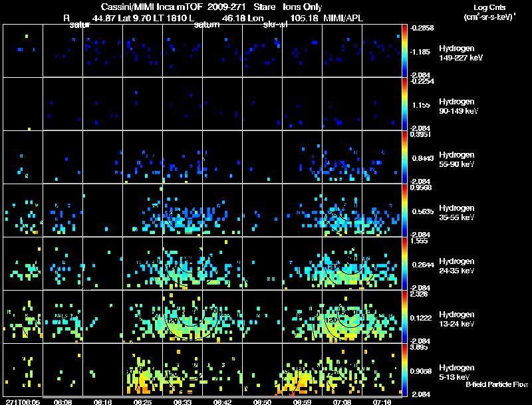Click the Hydrogen 90-149 keV label

point(459,106)
